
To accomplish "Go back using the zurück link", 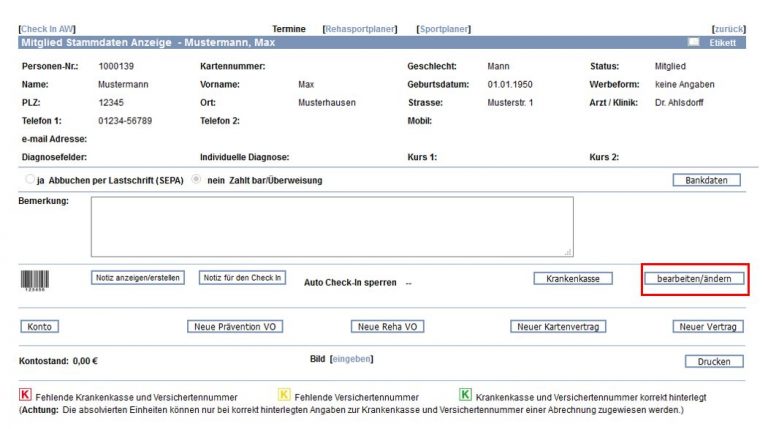I will point(728,29).
